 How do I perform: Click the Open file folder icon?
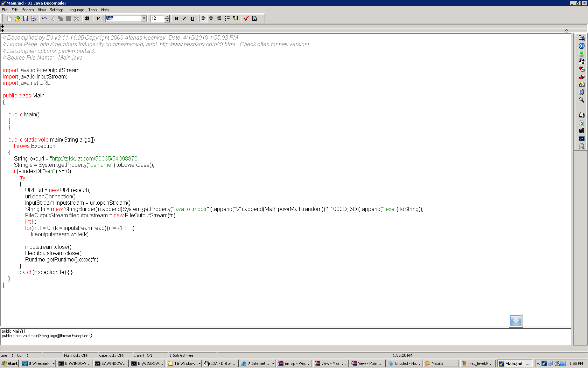[17, 19]
